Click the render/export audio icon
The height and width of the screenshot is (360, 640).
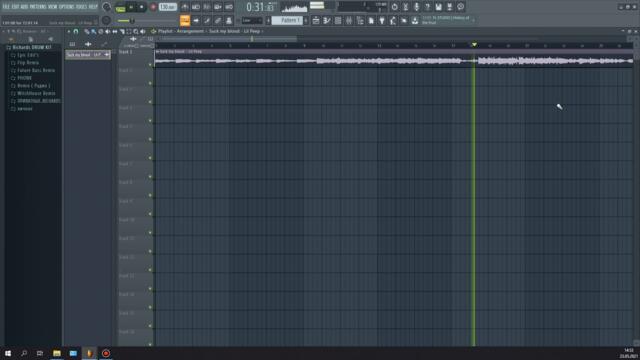449,7
